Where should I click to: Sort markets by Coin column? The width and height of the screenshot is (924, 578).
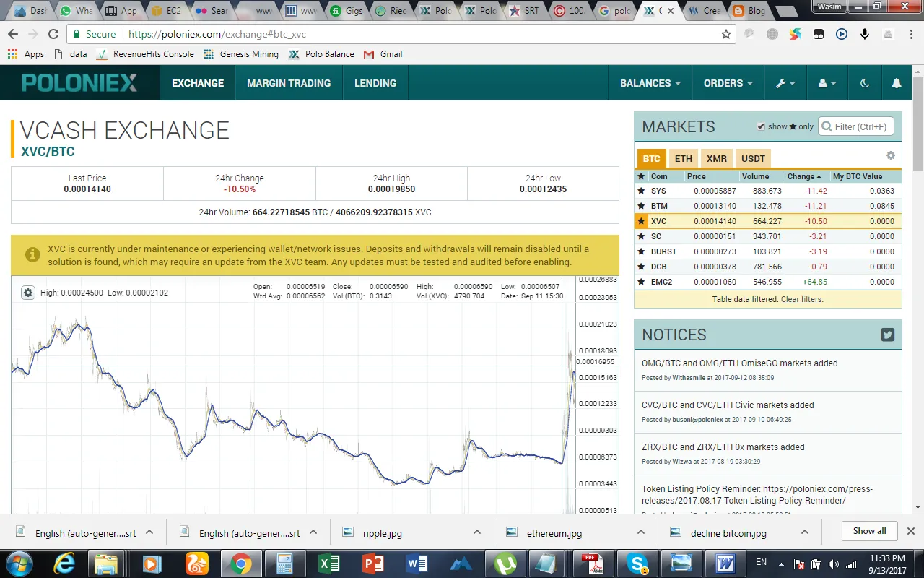click(x=659, y=176)
